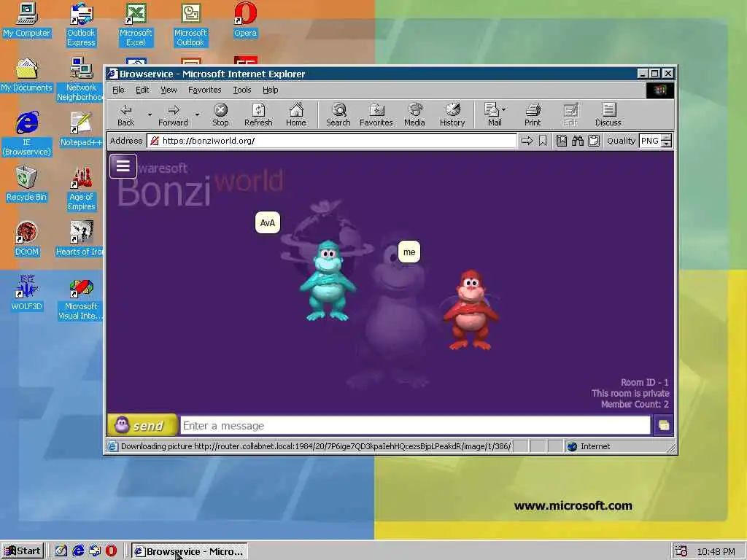Open My Computer desktop icon

point(27,20)
